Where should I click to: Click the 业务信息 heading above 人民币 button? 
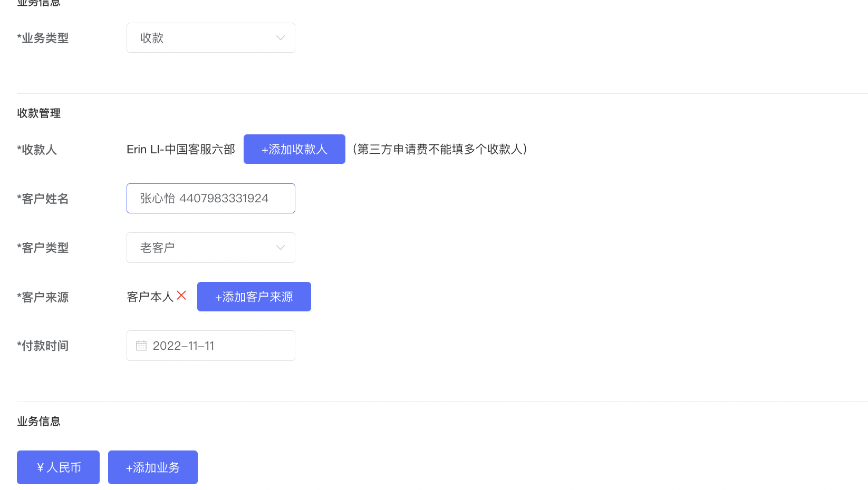coord(38,422)
